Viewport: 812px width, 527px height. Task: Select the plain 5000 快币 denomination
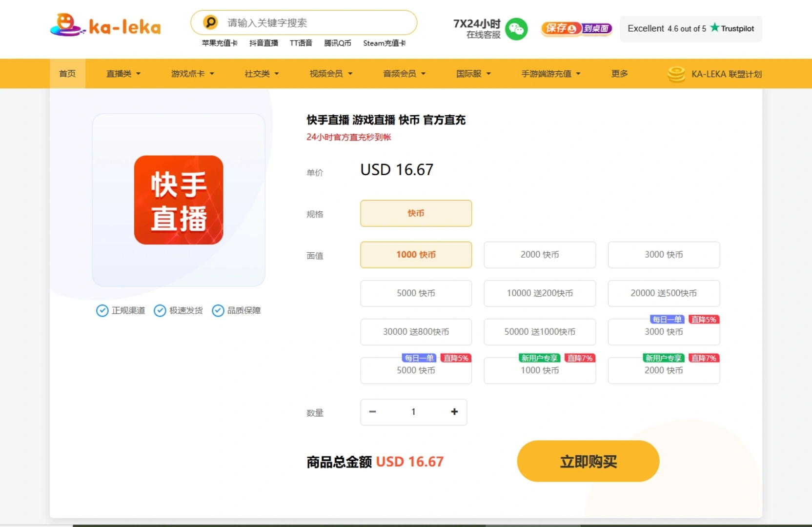(x=416, y=293)
